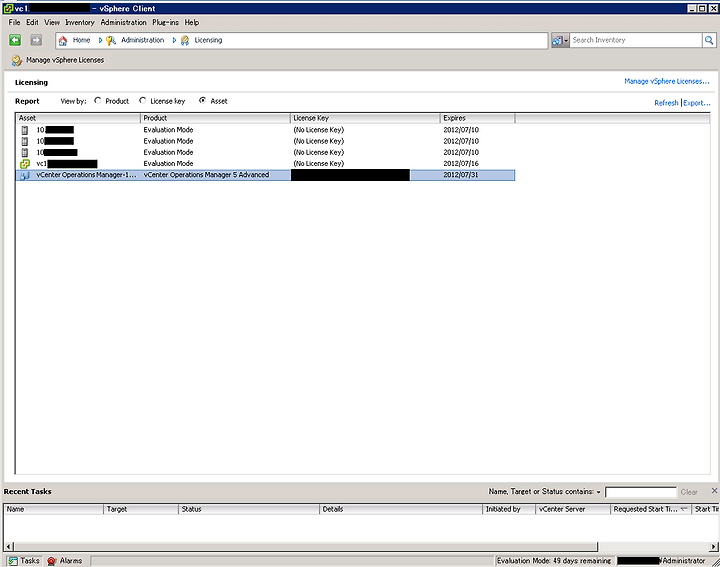This screenshot has width=720, height=567.
Task: Click the Clear filter button
Action: click(689, 492)
